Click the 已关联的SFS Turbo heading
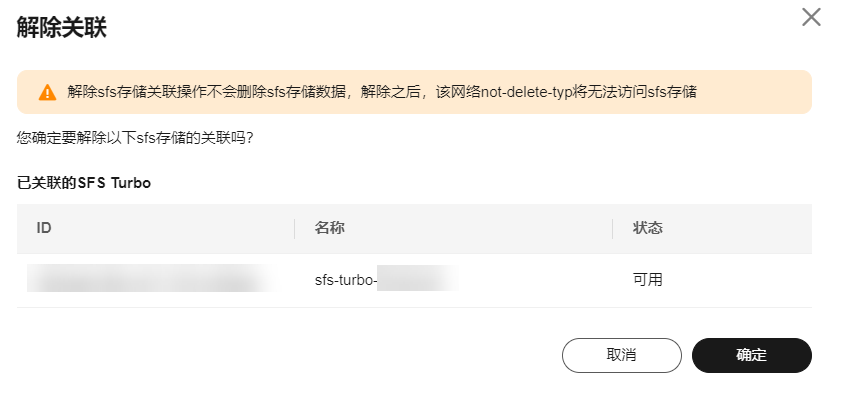This screenshot has height=396, width=848. tap(84, 183)
